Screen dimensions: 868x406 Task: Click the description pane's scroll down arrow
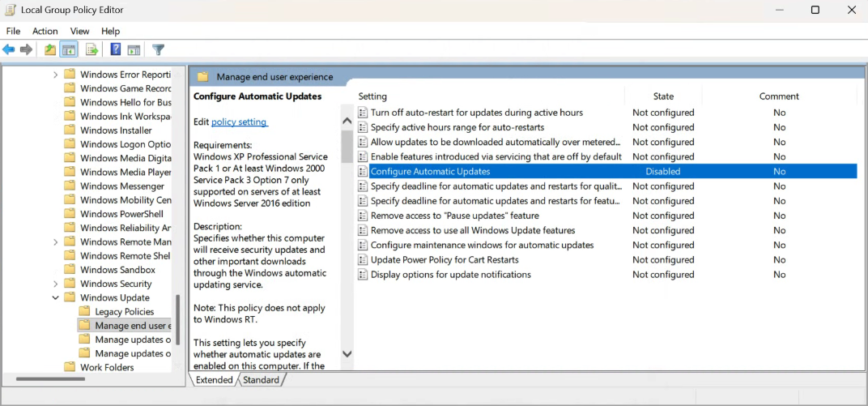347,354
